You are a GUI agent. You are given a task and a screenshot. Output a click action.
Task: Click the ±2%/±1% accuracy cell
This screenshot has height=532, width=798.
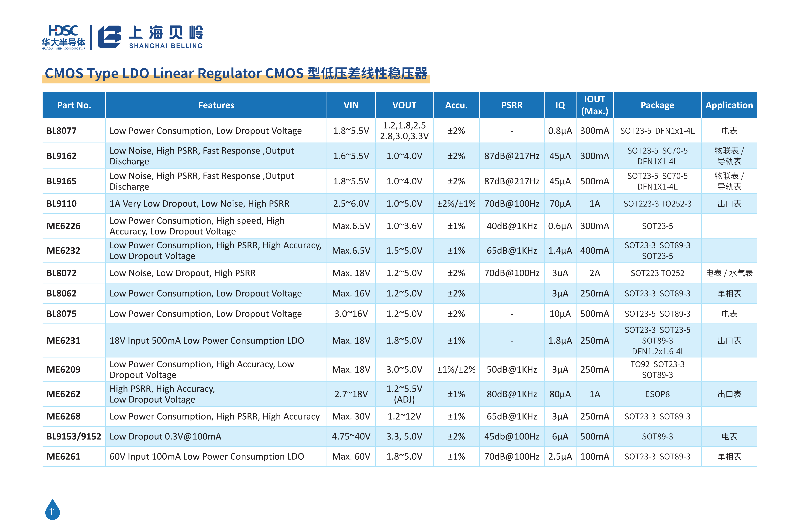456,204
